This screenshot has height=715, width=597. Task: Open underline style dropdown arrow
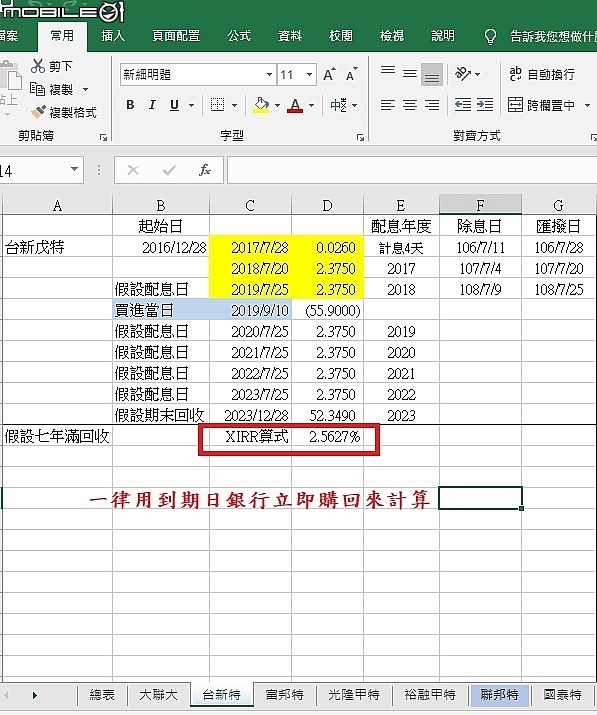click(x=192, y=105)
